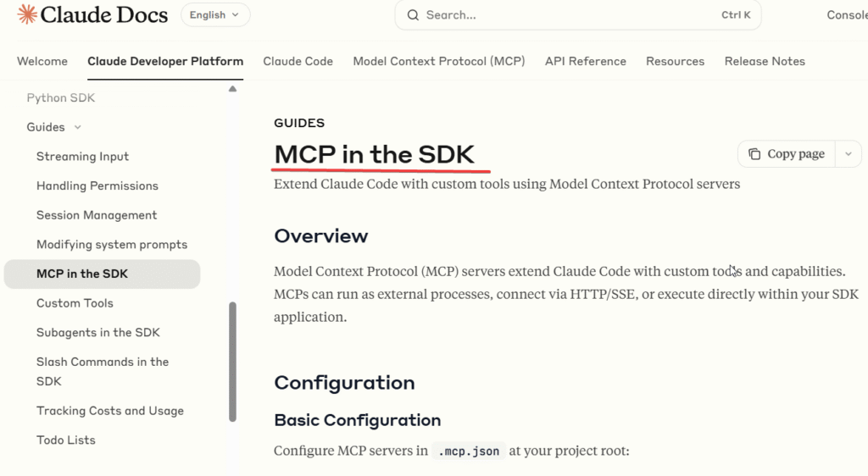
Task: Click the copy icon in Copy page button
Action: tap(754, 154)
